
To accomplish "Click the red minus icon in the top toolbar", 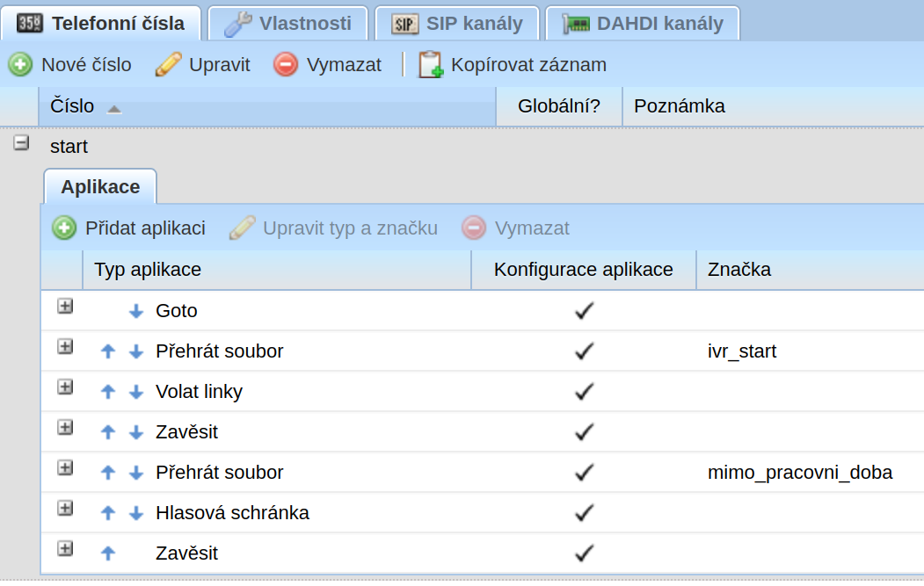I will 286,64.
